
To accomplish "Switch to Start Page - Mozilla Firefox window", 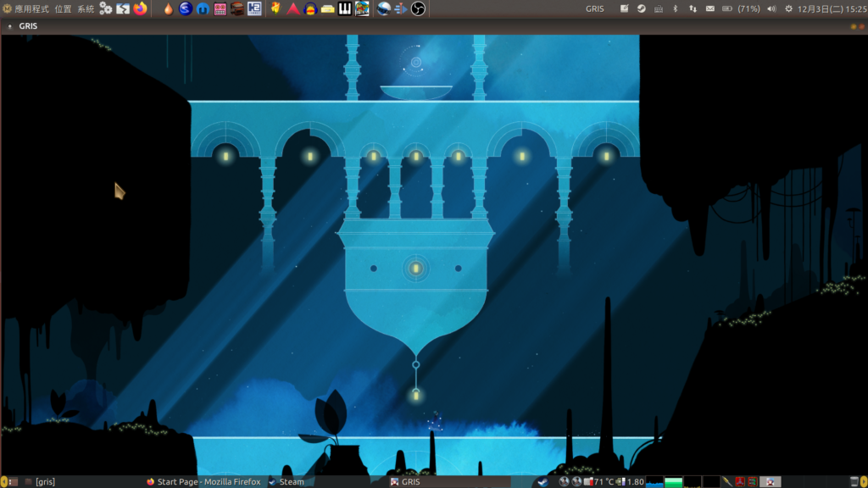I will click(203, 482).
